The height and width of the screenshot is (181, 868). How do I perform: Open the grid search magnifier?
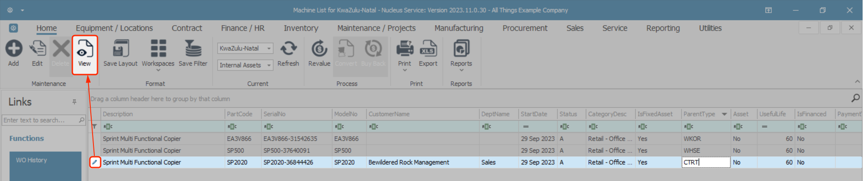pyautogui.click(x=855, y=98)
